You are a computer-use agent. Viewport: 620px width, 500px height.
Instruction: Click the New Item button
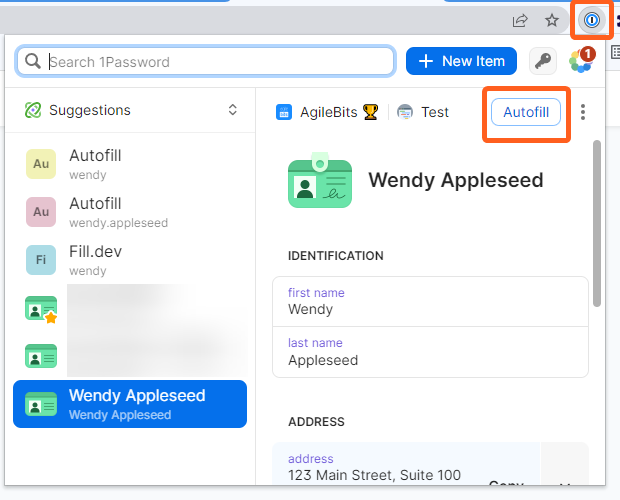[461, 61]
